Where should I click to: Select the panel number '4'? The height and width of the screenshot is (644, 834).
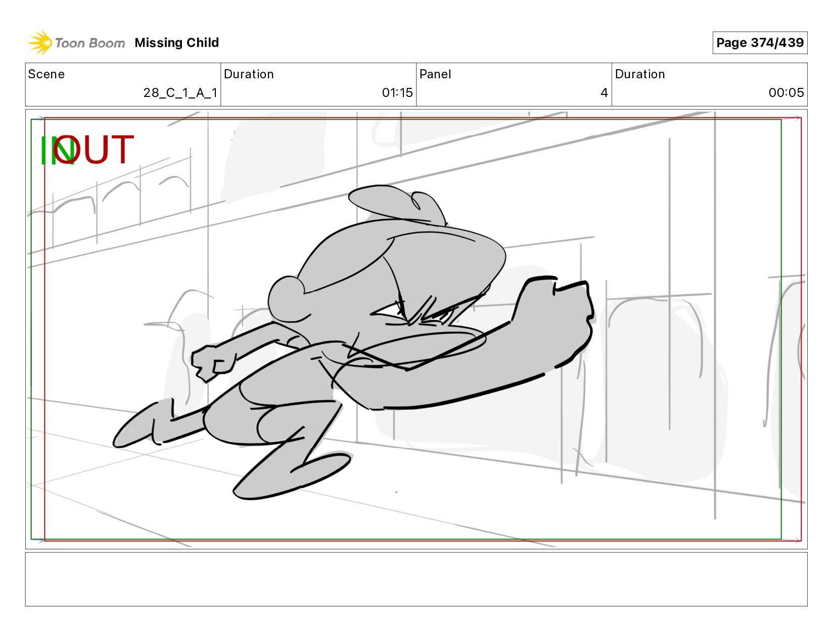(x=604, y=93)
